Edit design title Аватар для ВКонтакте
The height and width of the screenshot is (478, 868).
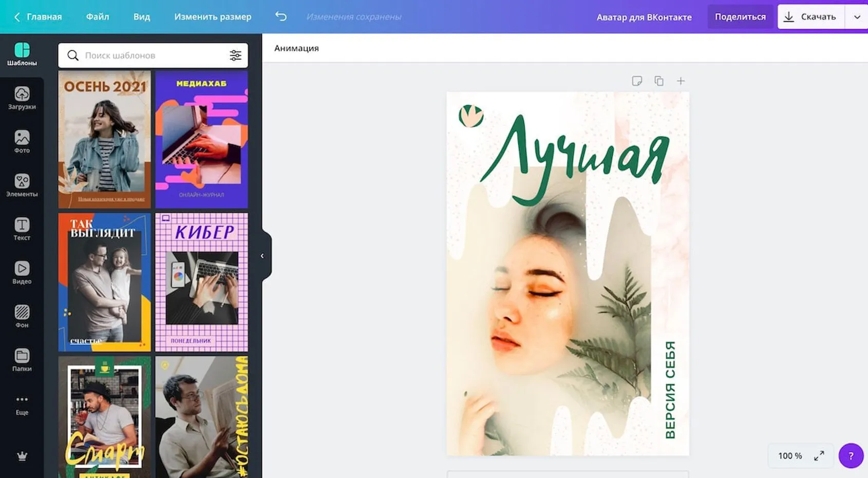pyautogui.click(x=644, y=17)
